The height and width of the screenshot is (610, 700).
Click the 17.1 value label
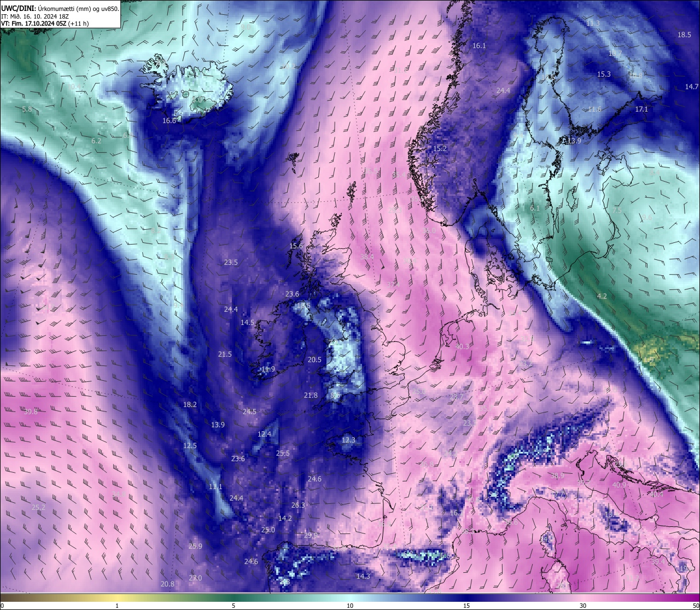tap(641, 109)
